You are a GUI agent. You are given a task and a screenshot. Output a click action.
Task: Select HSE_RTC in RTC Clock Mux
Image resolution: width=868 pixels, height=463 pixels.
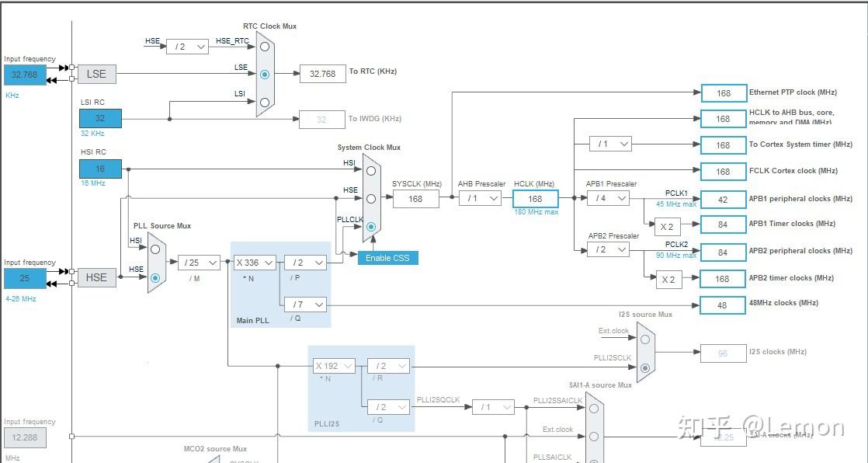click(265, 47)
